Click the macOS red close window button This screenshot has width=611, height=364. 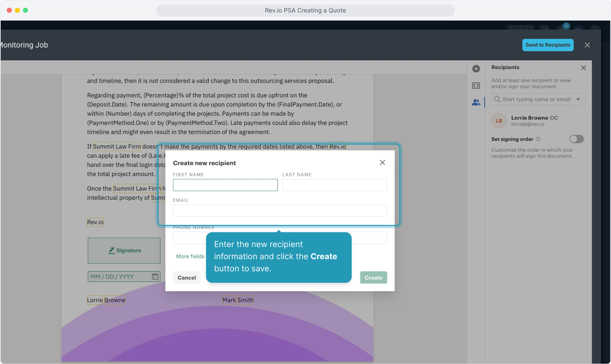[9, 10]
